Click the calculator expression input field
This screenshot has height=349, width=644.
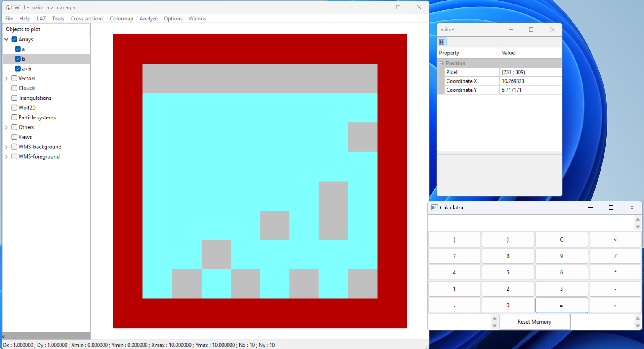[x=531, y=223]
